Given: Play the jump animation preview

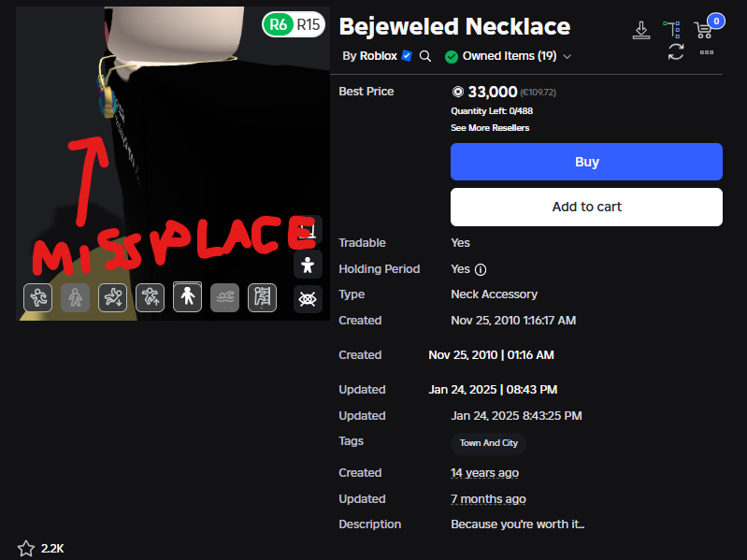Looking at the screenshot, I should tap(151, 297).
